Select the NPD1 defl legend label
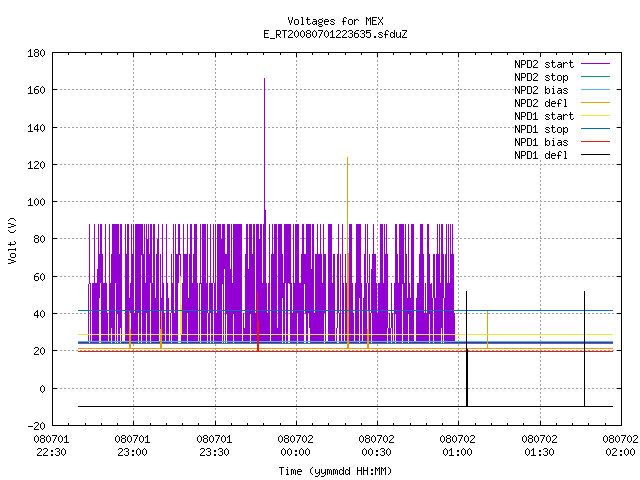Viewport: 640px width, 480px height. click(x=541, y=155)
